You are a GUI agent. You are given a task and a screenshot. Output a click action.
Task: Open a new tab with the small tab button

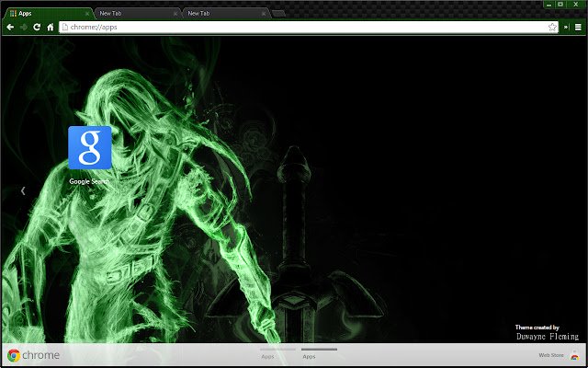pyautogui.click(x=278, y=14)
